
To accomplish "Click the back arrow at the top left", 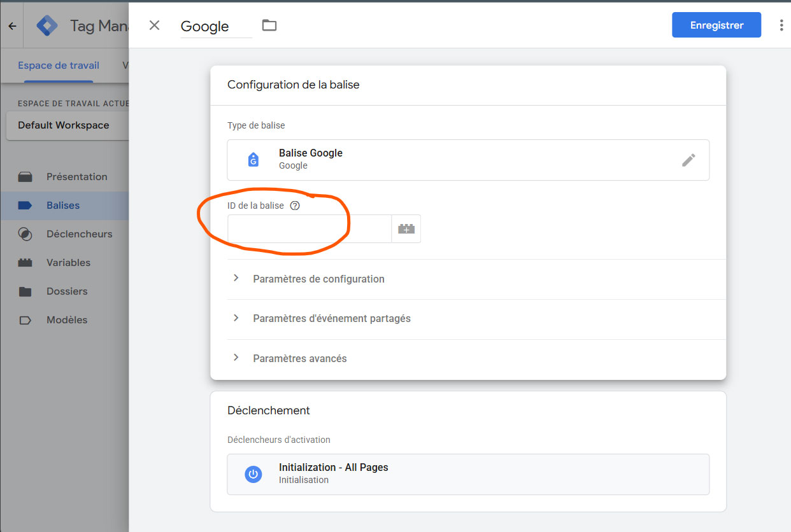I will click(x=12, y=26).
